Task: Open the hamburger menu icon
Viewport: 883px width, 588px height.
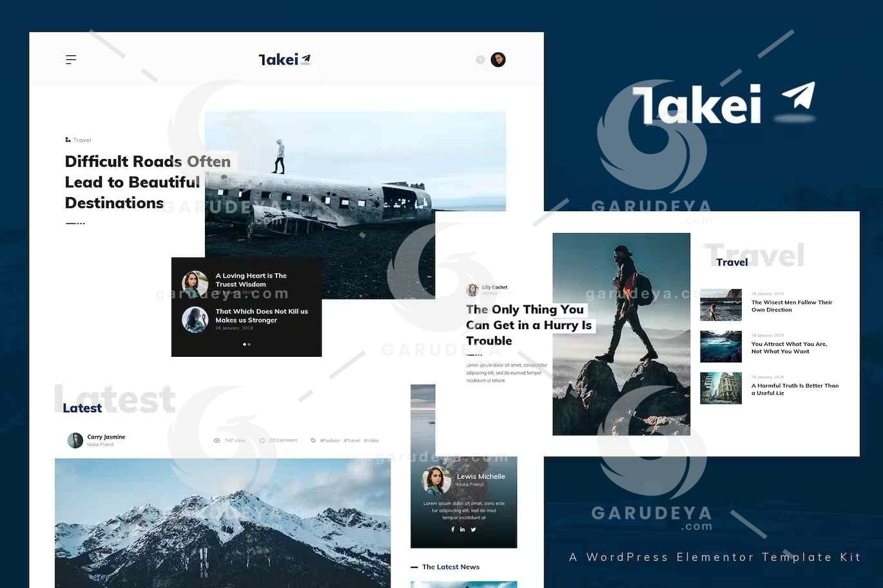Action: [71, 60]
